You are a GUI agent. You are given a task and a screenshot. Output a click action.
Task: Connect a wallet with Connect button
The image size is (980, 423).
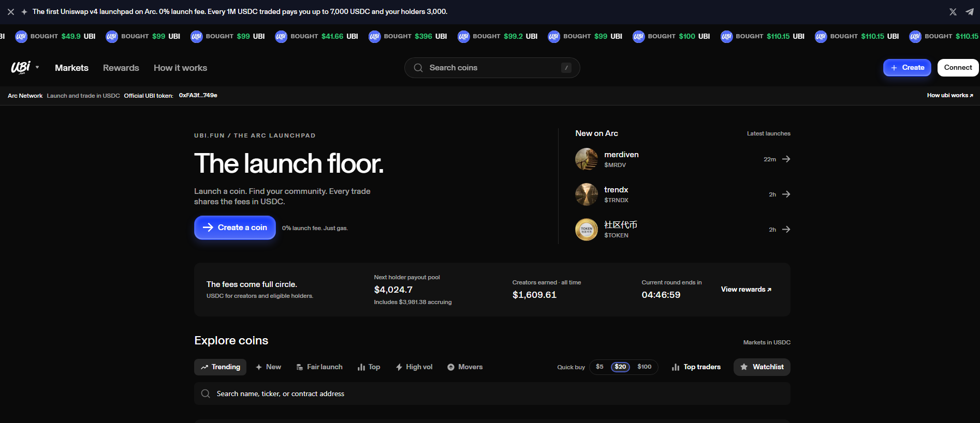tap(958, 68)
